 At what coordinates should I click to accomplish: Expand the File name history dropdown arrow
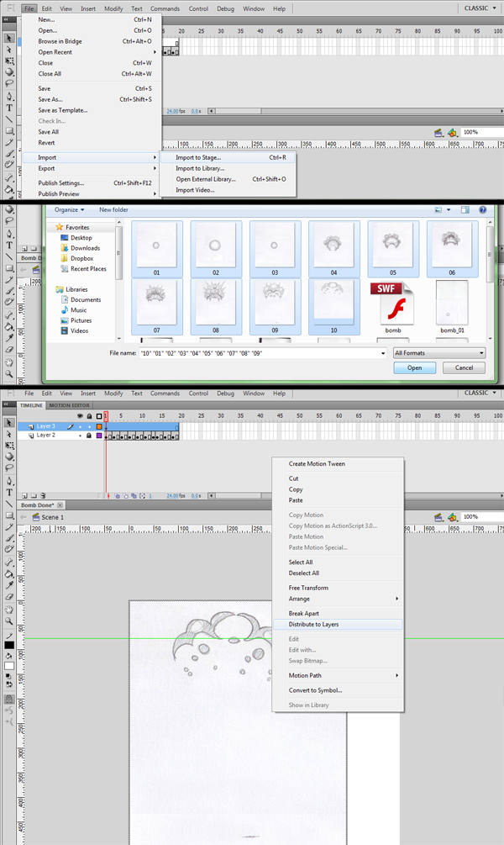pos(383,353)
